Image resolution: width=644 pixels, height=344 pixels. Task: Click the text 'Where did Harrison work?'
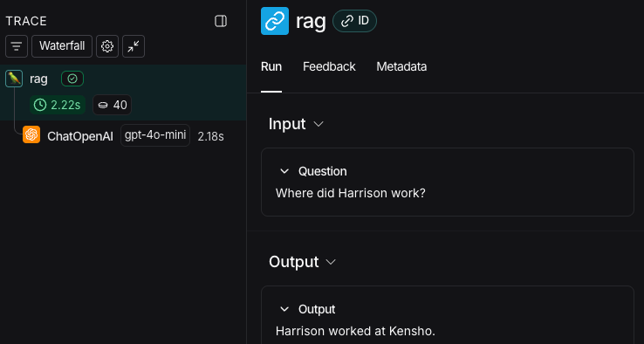click(350, 193)
